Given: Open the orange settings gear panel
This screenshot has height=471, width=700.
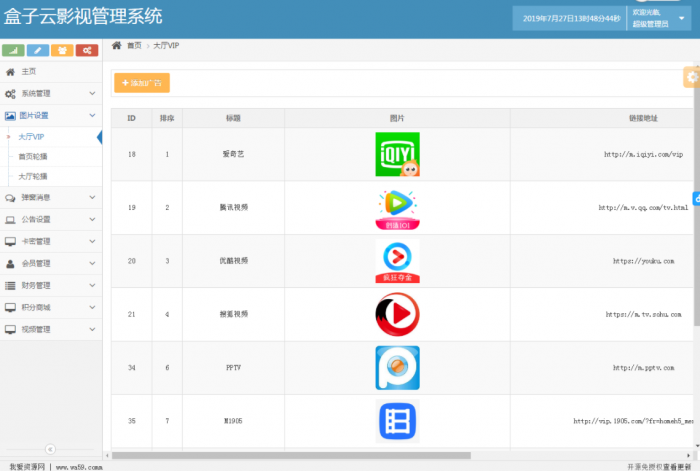Looking at the screenshot, I should (691, 77).
